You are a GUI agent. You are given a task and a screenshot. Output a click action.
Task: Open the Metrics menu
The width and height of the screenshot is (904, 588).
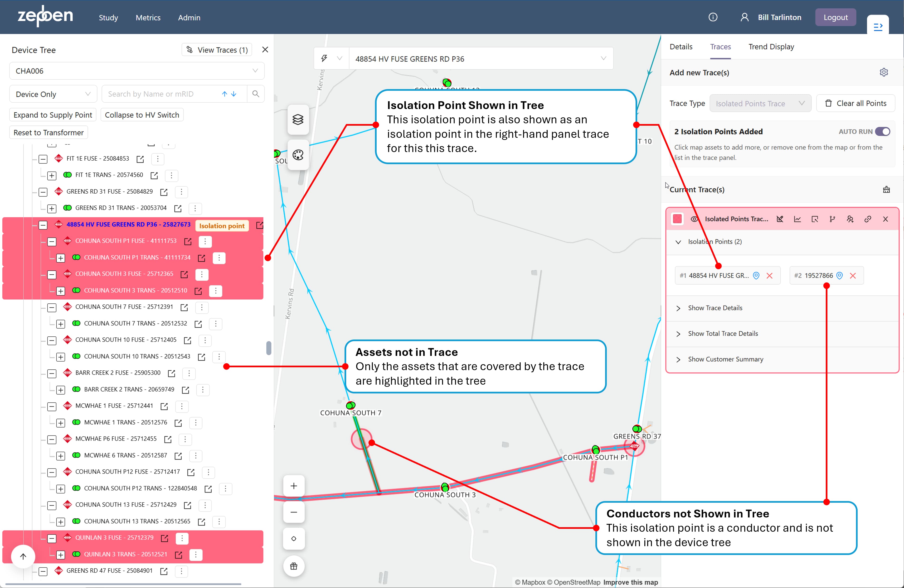point(148,17)
